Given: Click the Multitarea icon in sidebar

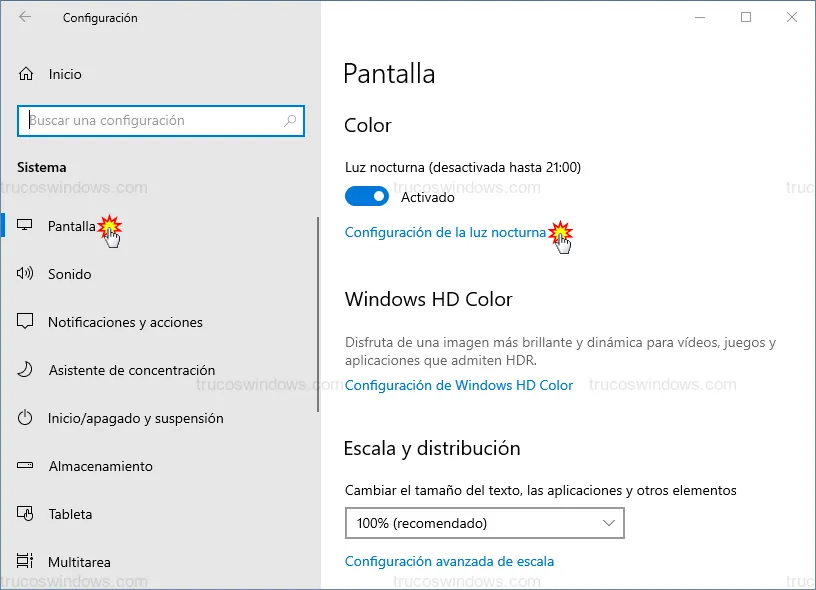Looking at the screenshot, I should tap(26, 562).
